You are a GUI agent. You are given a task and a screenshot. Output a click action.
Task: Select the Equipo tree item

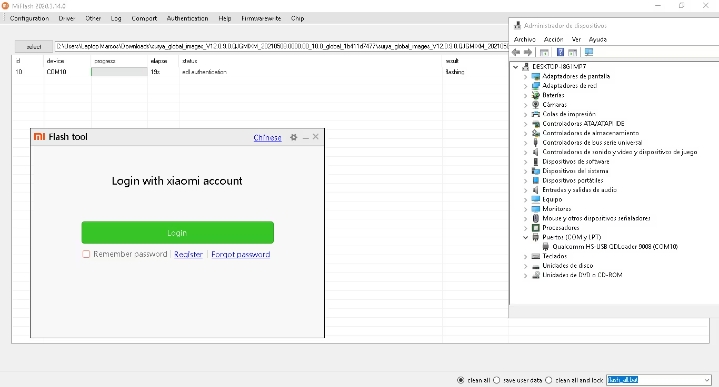click(552, 199)
